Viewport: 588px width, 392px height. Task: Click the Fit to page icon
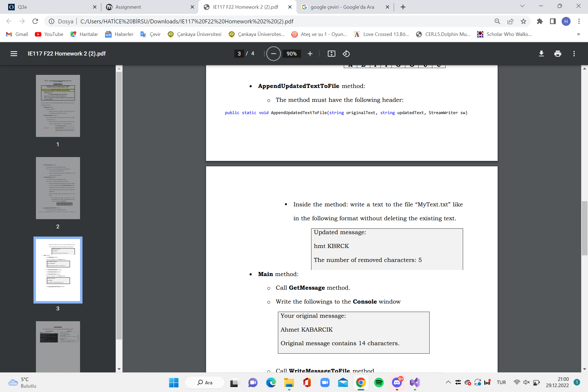click(x=331, y=54)
